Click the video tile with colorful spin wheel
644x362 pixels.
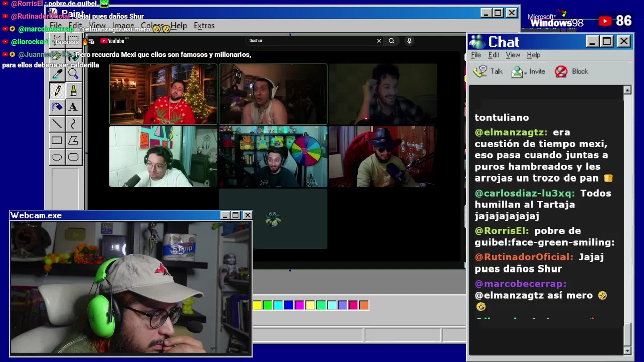pyautogui.click(x=273, y=156)
